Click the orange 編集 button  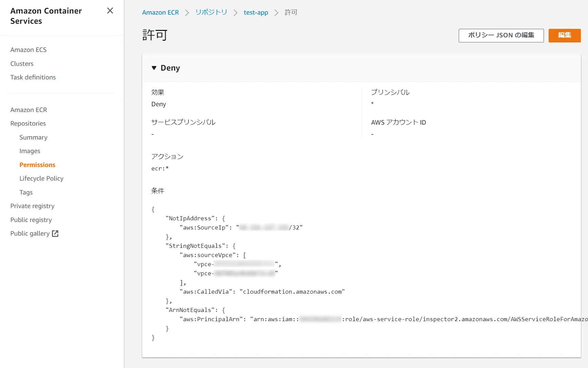pyautogui.click(x=565, y=35)
